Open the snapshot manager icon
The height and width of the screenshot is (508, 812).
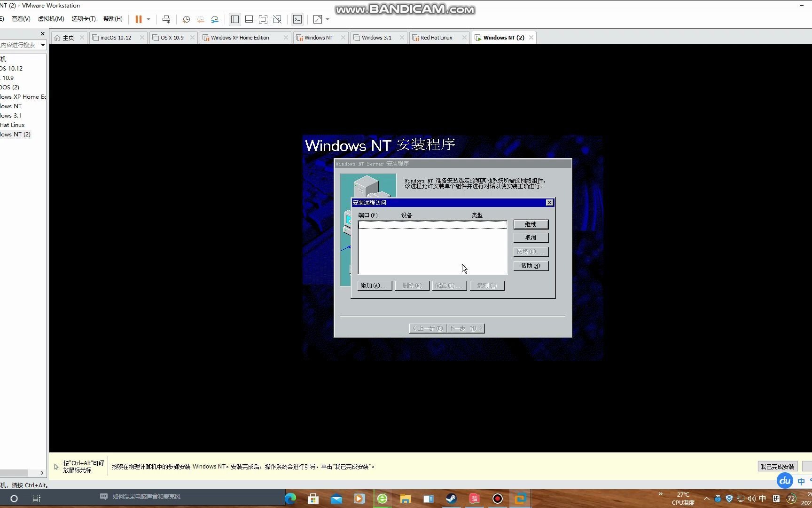click(x=215, y=19)
